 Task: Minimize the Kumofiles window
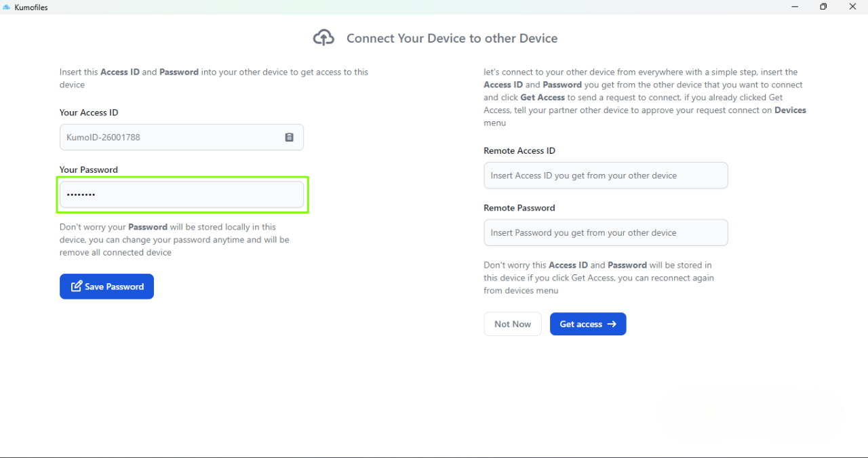click(794, 7)
